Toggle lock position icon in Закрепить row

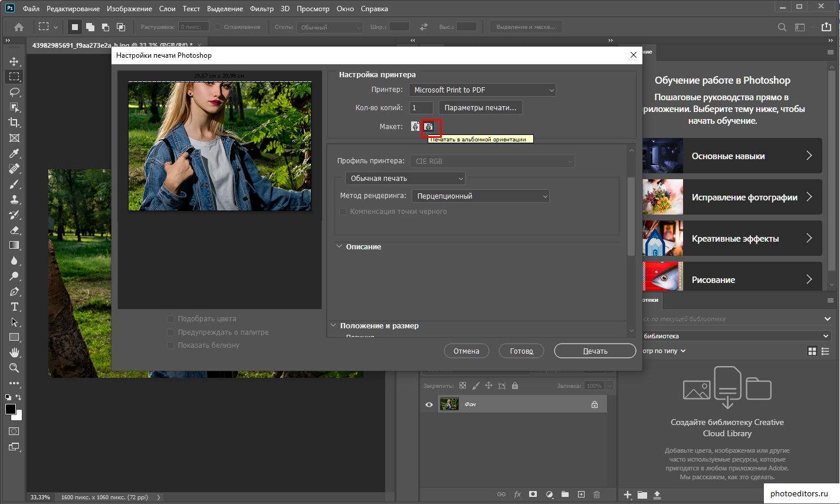488,386
